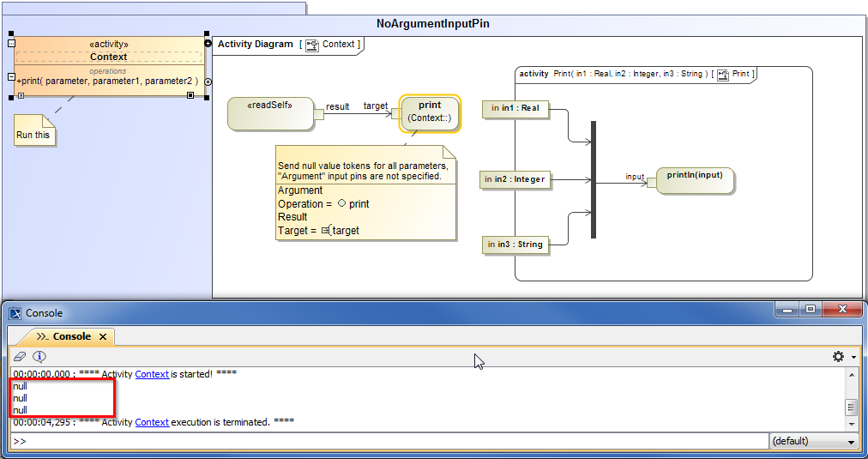Click the compartment button at Context's top-left
The width and height of the screenshot is (868, 459).
[11, 44]
